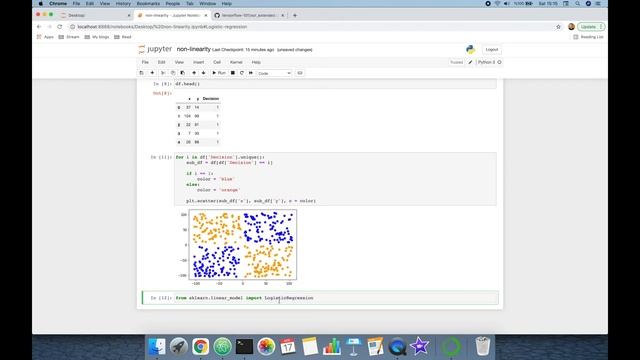Open Calendar from the Dock
Screen dimensions: 640x360
click(288, 347)
